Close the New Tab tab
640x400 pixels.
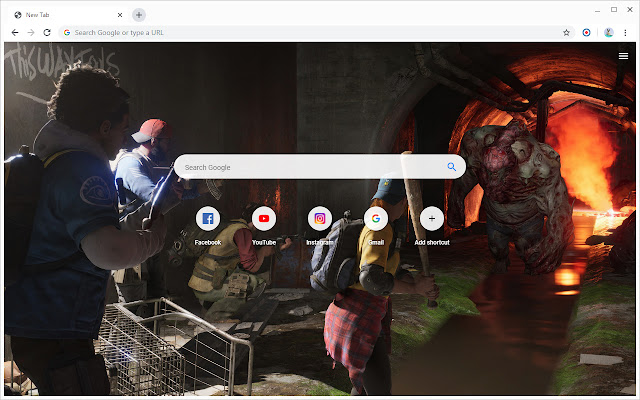[x=120, y=15]
